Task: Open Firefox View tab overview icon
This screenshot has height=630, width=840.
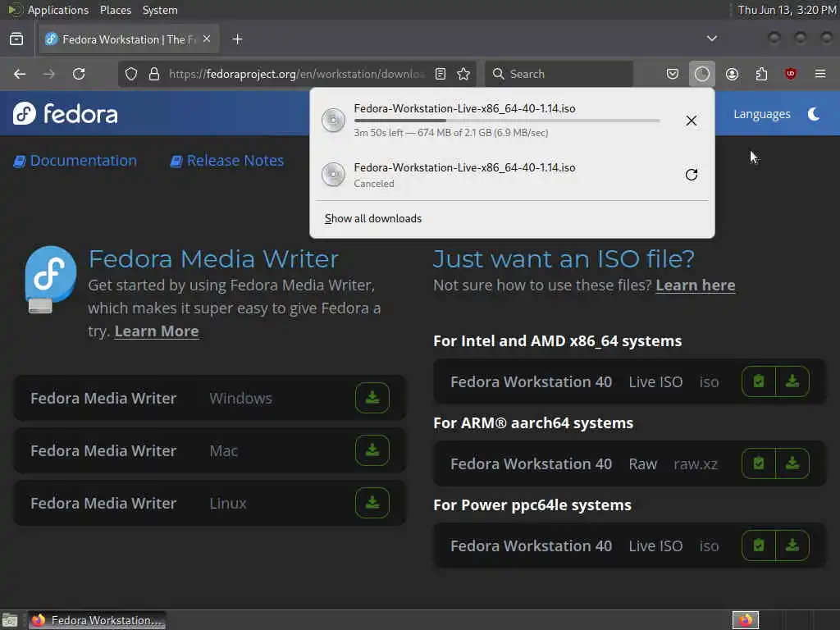Action: tap(16, 39)
